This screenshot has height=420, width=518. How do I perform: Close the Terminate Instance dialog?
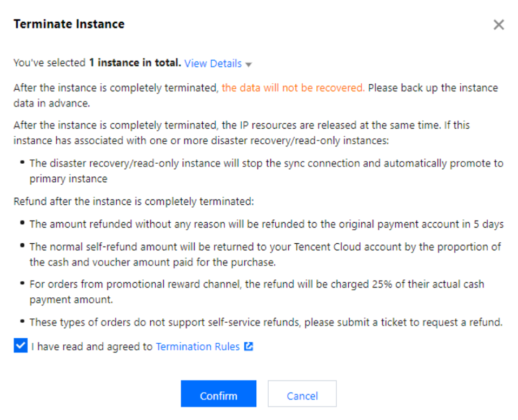click(499, 25)
